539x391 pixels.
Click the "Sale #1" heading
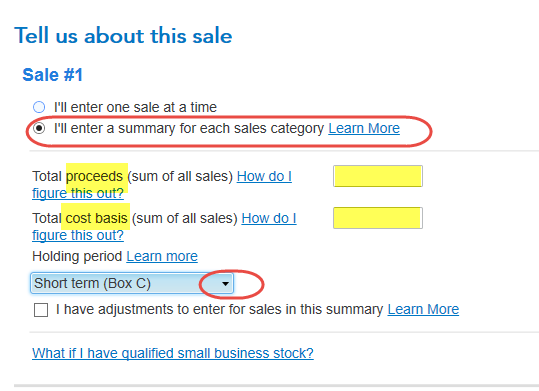click(x=53, y=75)
